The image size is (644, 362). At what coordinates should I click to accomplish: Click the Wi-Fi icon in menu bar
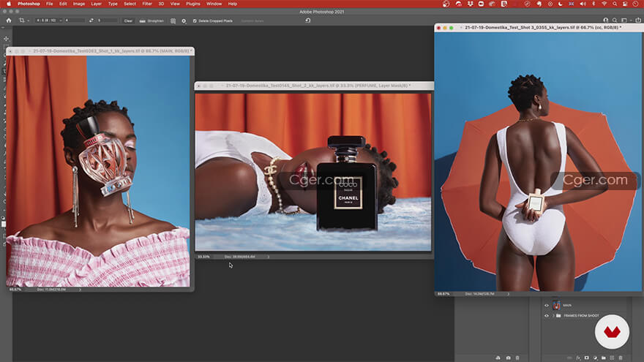pyautogui.click(x=604, y=4)
